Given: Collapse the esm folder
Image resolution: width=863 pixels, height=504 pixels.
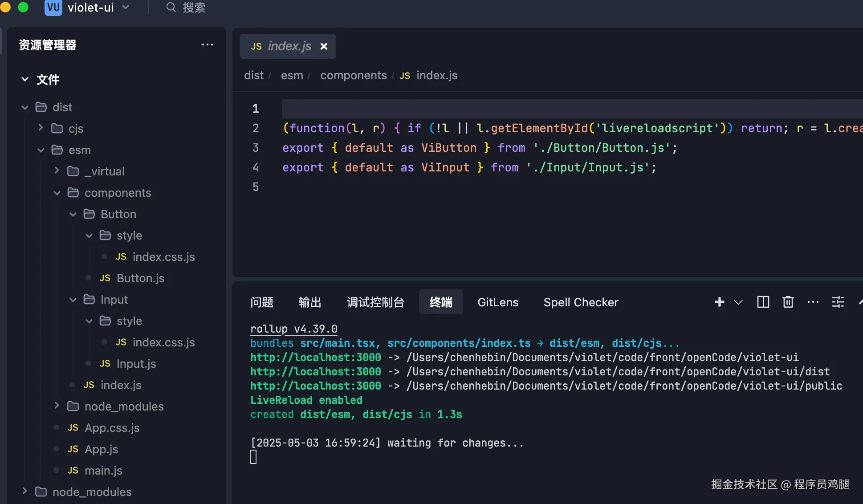Looking at the screenshot, I should point(41,150).
